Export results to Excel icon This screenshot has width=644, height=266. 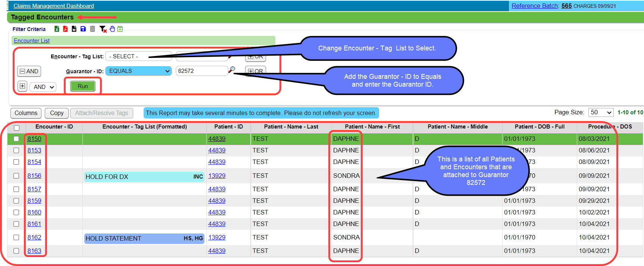57,29
